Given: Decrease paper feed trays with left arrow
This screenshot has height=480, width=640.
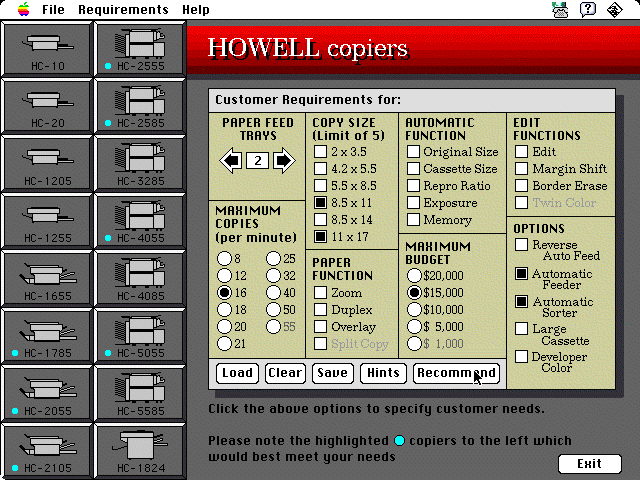Looking at the screenshot, I should point(231,160).
